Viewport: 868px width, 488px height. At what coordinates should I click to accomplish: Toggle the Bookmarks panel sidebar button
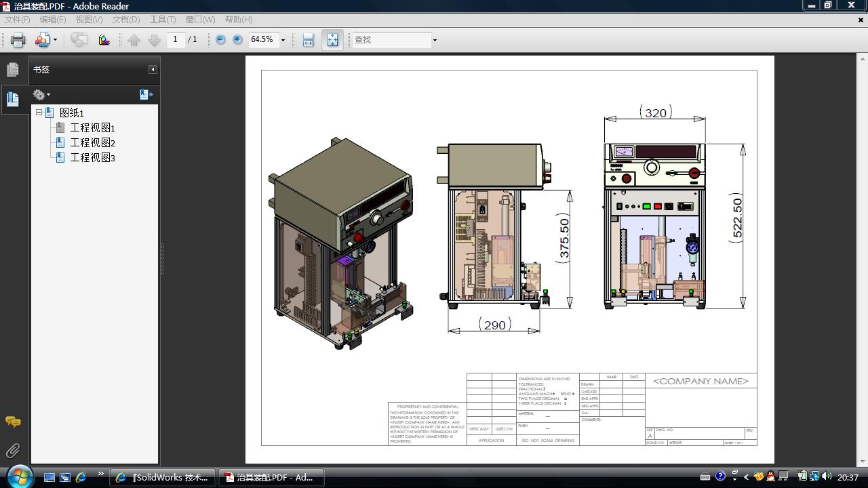tap(12, 100)
